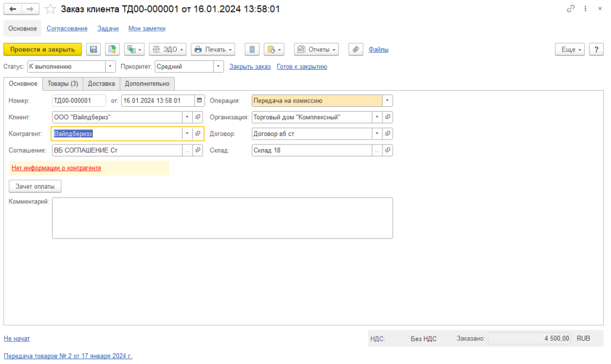Open Соглашение selection with ellipsis button
Viewport: 611px width, 364px height.
(x=187, y=150)
